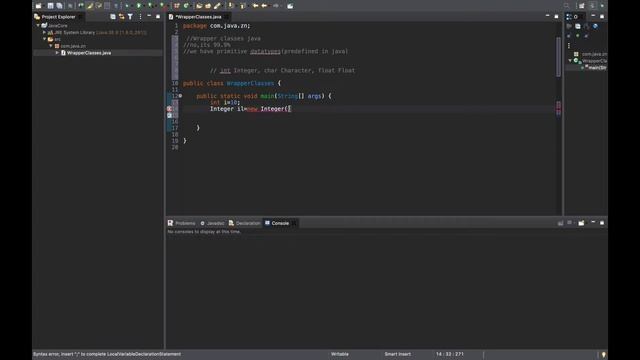Collapse the com.java.zn package node

(x=51, y=46)
